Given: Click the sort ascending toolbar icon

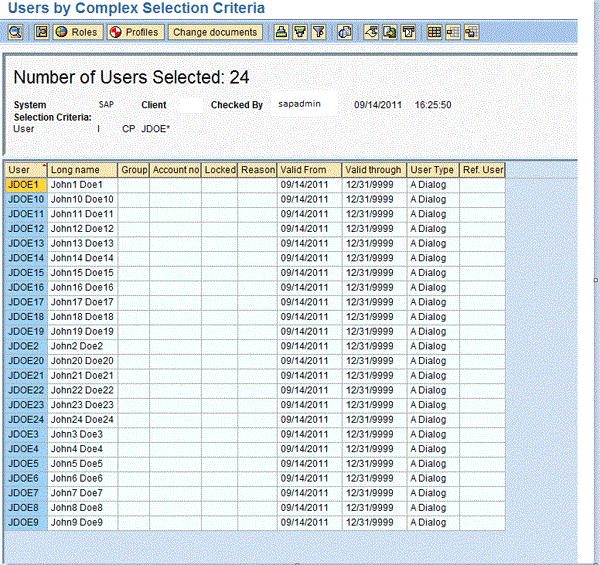Looking at the screenshot, I should click(x=282, y=32).
